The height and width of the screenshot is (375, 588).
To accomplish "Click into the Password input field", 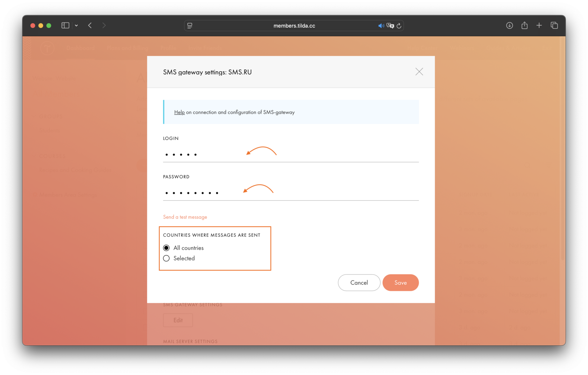I will tap(290, 193).
